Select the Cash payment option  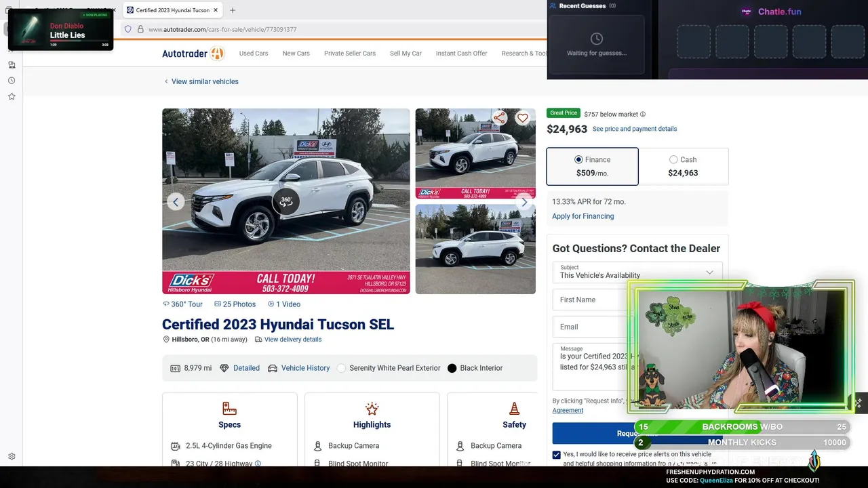pyautogui.click(x=684, y=166)
